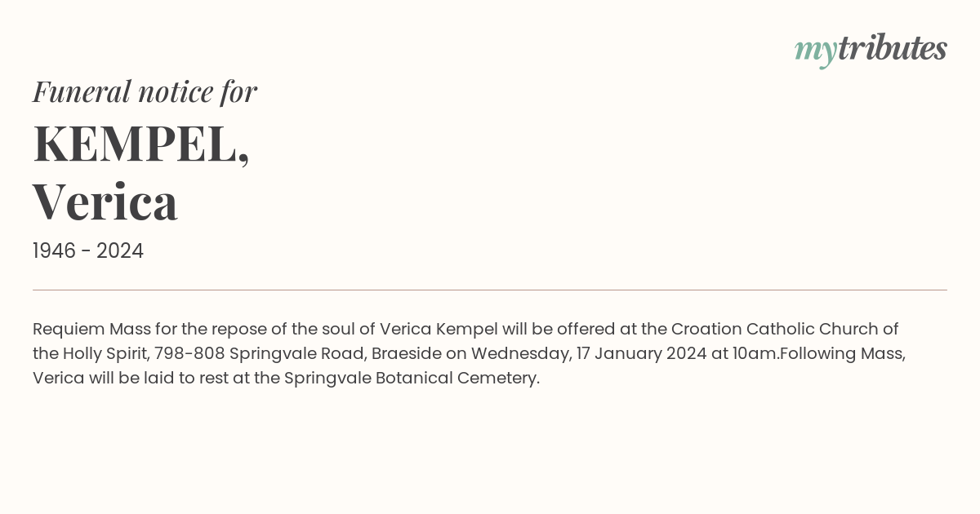The height and width of the screenshot is (514, 980).
Task: Click the horizontal divider line
Action: coord(490,290)
